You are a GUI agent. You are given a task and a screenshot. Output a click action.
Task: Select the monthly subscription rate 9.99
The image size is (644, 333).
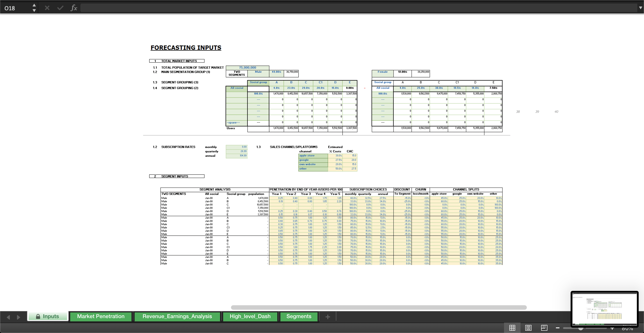pyautogui.click(x=237, y=147)
